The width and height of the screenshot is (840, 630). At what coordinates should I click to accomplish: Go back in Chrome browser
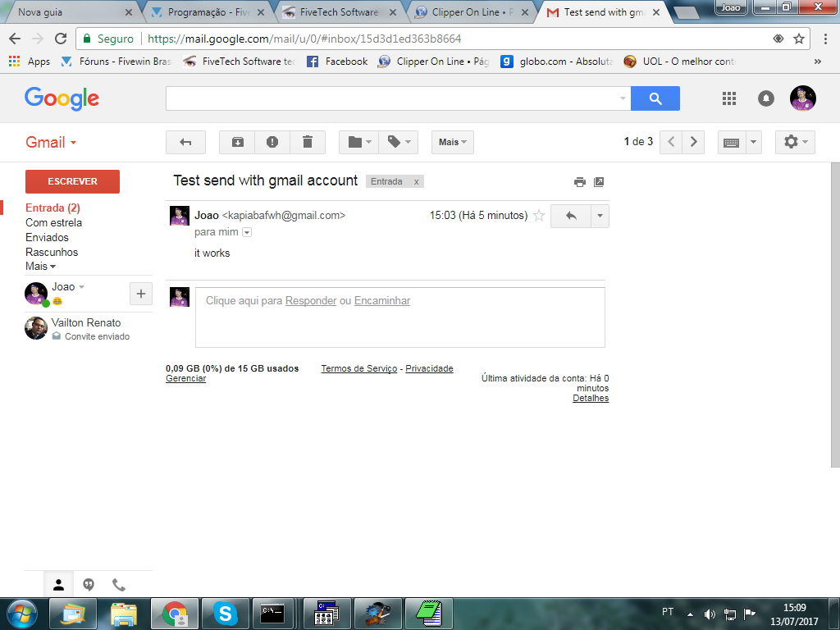pos(15,39)
